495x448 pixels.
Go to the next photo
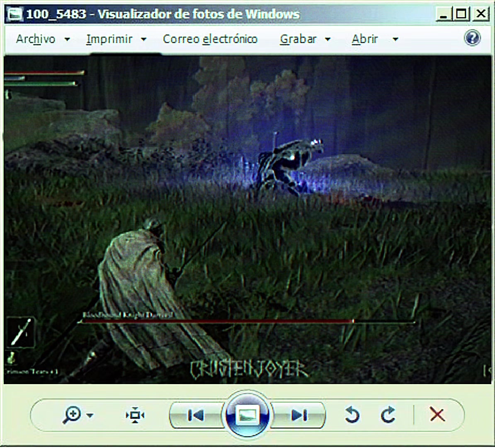point(299,415)
